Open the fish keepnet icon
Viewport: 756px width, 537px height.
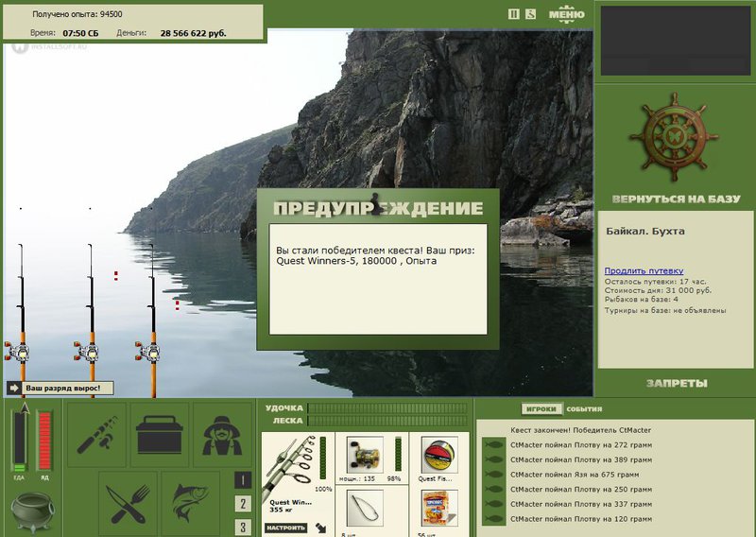click(x=191, y=504)
